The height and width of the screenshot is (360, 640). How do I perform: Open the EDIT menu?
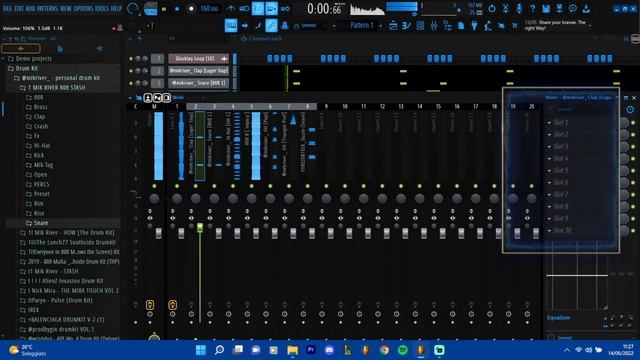pyautogui.click(x=19, y=8)
